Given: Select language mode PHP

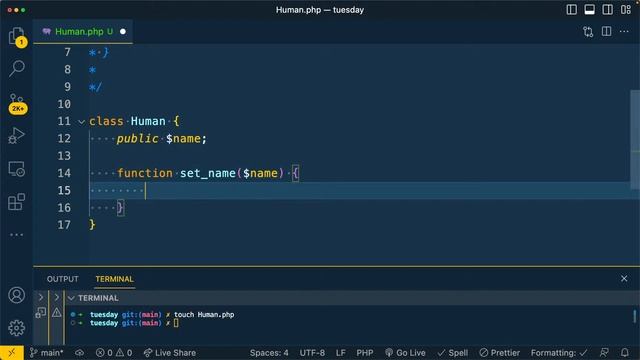Looking at the screenshot, I should tap(364, 353).
